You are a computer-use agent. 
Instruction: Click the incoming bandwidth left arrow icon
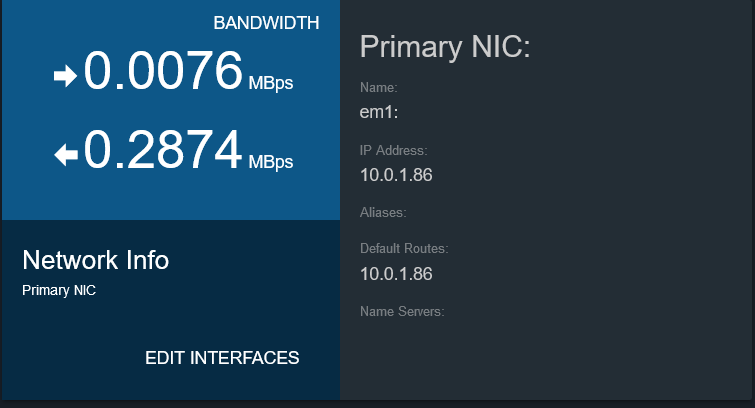[65, 155]
